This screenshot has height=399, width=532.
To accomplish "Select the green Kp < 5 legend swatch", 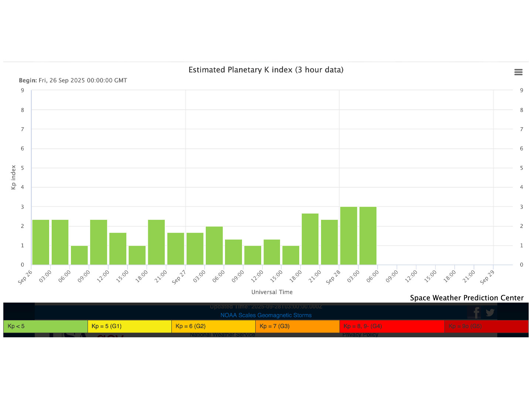I will point(45,326).
